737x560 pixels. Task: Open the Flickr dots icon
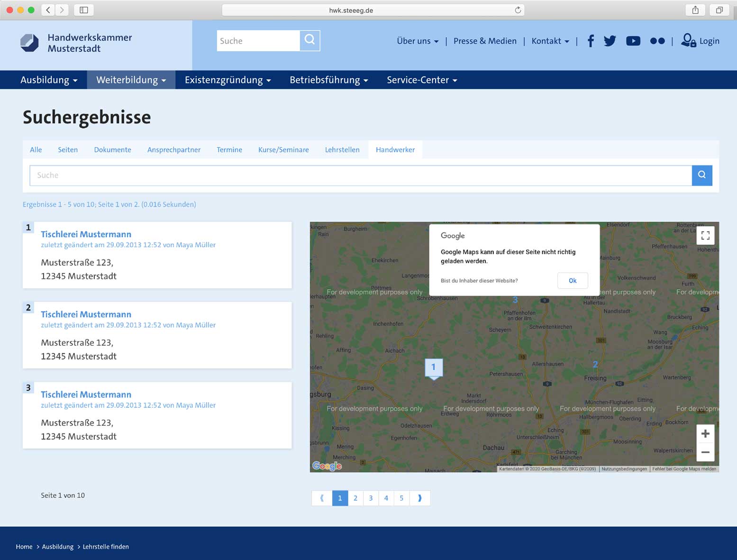(657, 41)
